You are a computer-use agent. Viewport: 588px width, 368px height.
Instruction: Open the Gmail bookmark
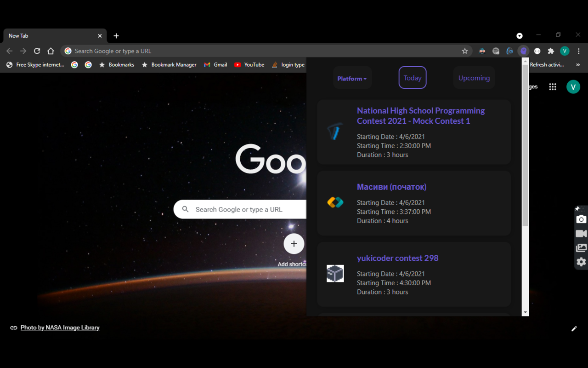[215, 65]
